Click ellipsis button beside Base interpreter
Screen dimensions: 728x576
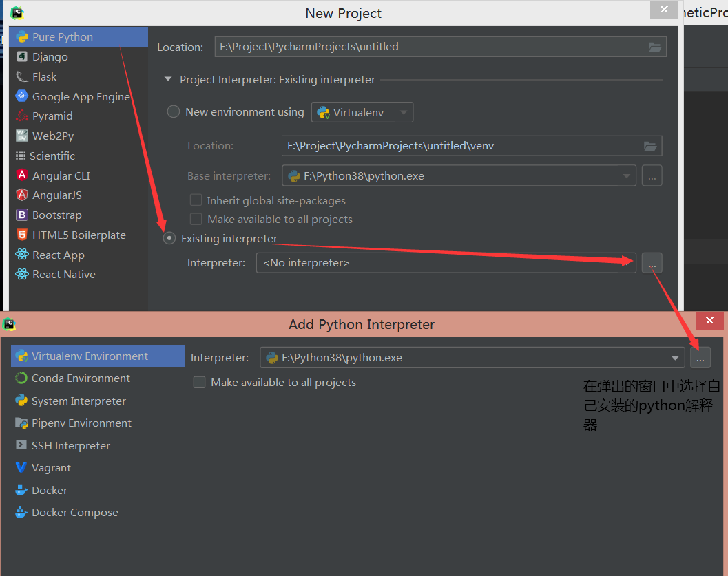pos(652,175)
